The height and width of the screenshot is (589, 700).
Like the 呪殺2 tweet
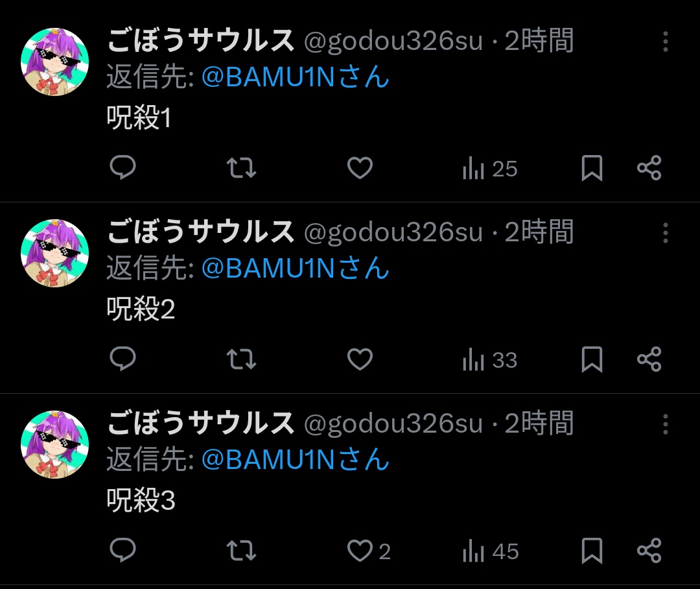click(x=360, y=359)
